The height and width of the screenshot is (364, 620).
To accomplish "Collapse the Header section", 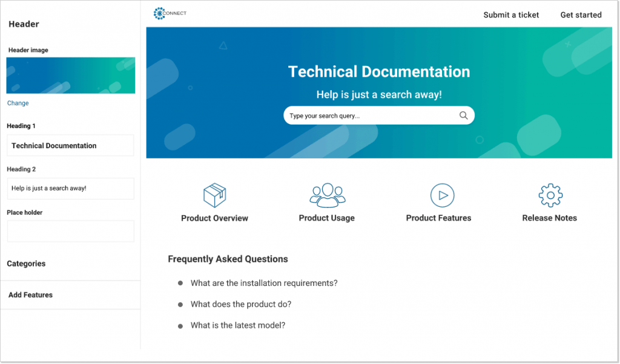I will pos(23,24).
